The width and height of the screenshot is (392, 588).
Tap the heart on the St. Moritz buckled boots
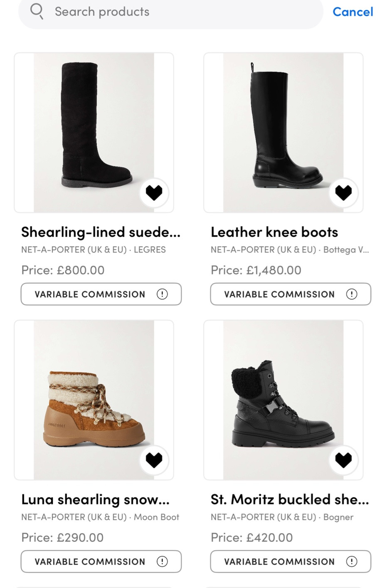343,460
